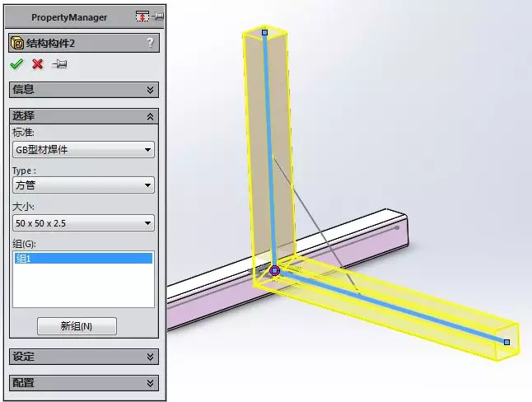
Task: Click the 新组(N) button
Action: coord(77,326)
